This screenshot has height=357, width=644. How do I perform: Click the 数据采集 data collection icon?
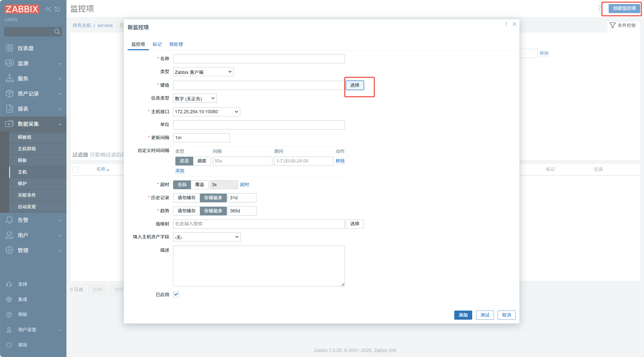(x=9, y=124)
